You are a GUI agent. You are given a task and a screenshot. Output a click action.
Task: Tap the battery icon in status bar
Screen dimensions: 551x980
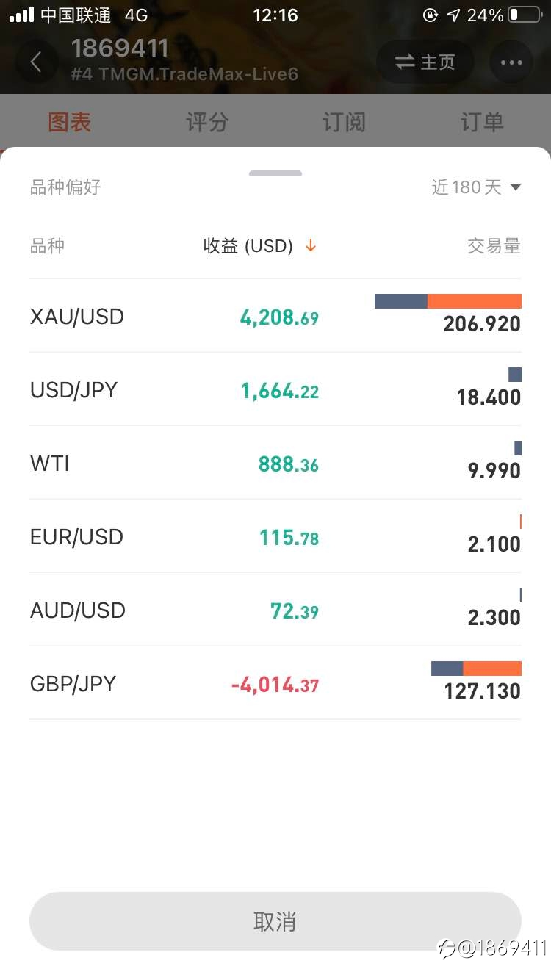(524, 15)
